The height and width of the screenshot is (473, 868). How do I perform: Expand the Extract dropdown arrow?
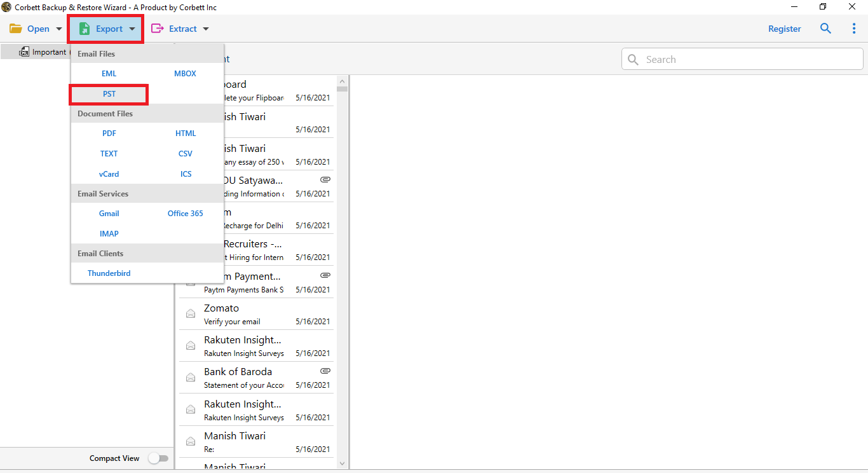[205, 29]
